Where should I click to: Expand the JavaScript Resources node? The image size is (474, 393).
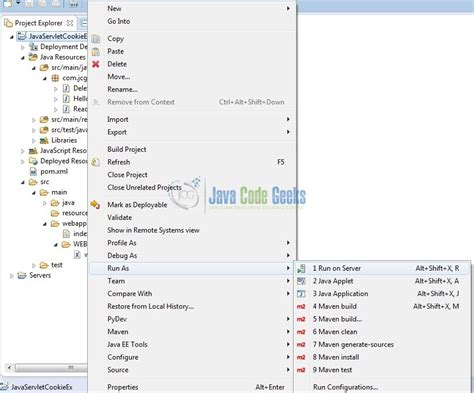[x=23, y=151]
